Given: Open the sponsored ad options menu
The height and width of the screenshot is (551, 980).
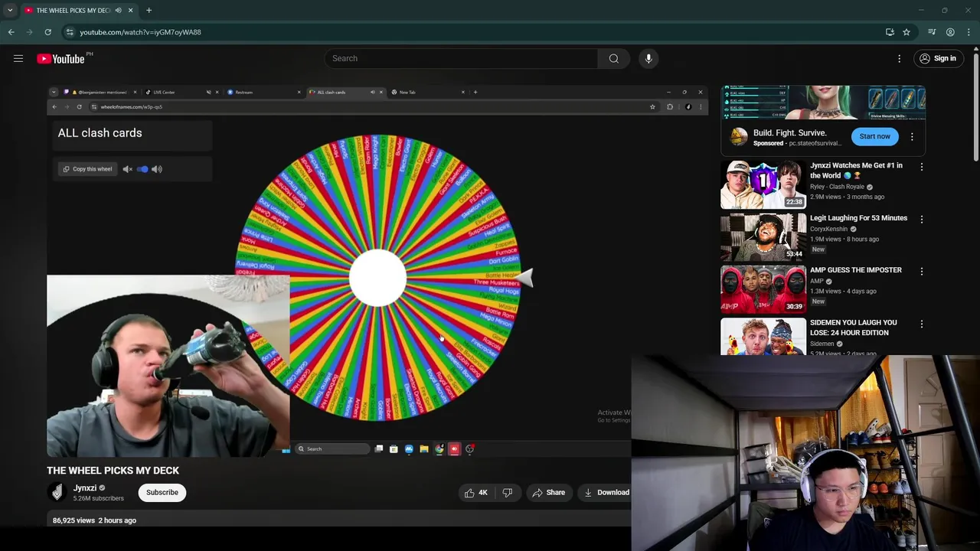Looking at the screenshot, I should 912,136.
